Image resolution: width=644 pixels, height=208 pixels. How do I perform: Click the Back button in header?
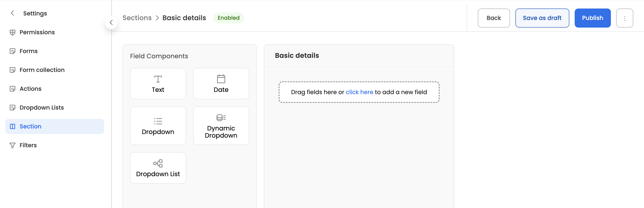pos(494,18)
